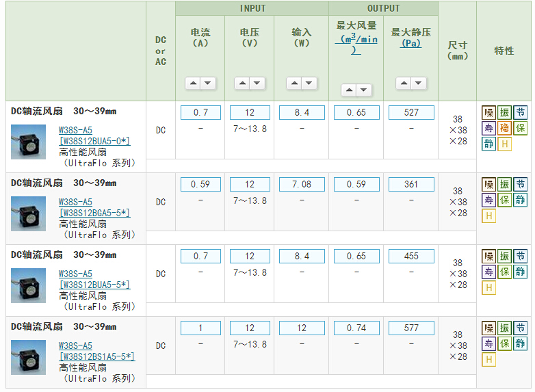Click the 噪 noise icon in W38S12BUA5-0* row
Screen dimensions: 535x392
click(488, 113)
